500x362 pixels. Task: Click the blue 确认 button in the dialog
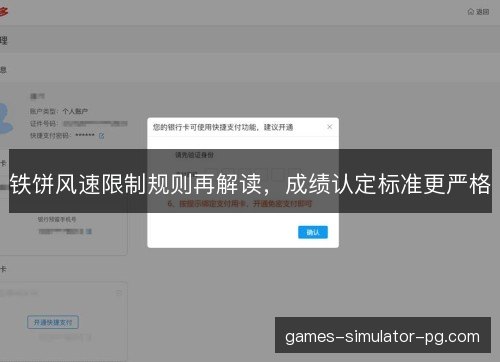point(313,232)
